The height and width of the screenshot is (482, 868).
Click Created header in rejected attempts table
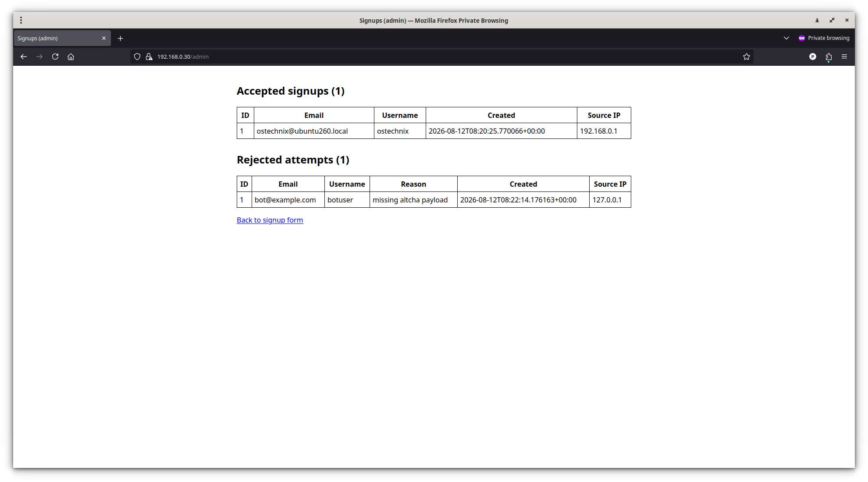523,184
